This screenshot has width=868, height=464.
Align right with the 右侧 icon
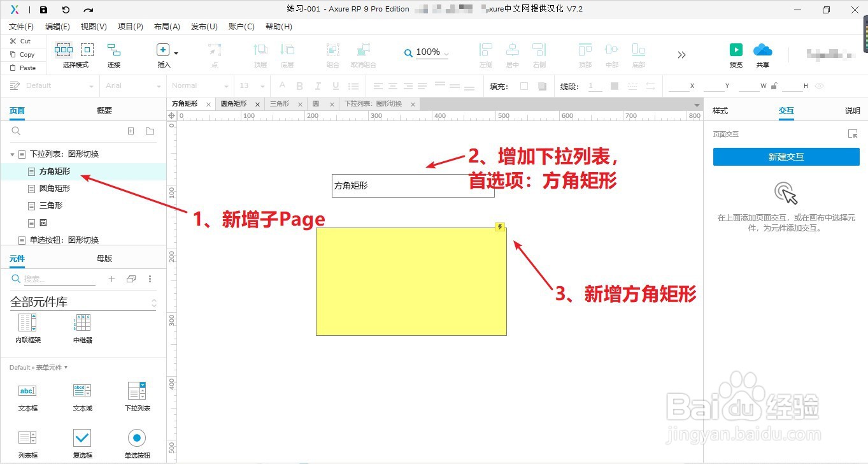pyautogui.click(x=539, y=50)
